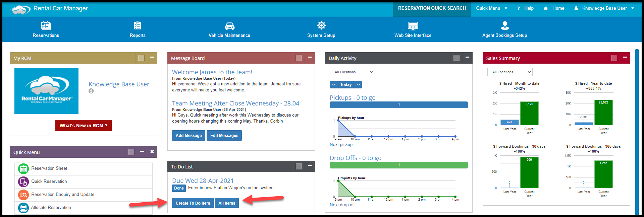Viewport: 644px width, 217px height.
Task: Open Pickups - 0 to go link
Action: tap(353, 98)
